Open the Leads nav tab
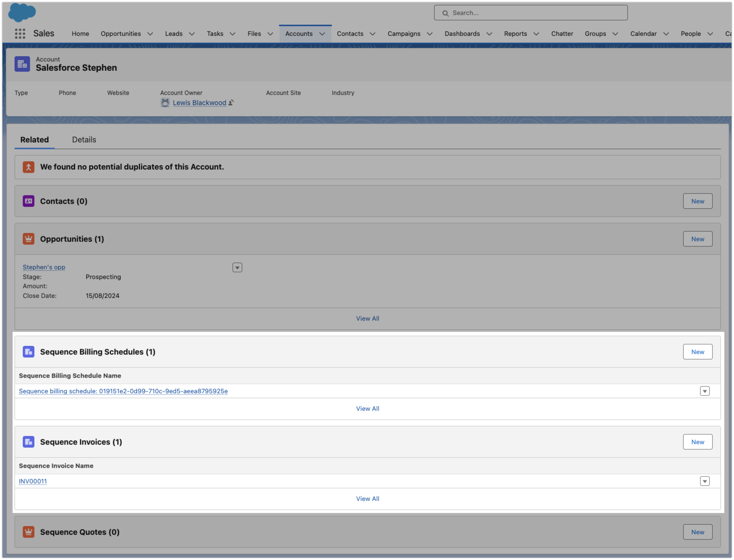 [174, 34]
